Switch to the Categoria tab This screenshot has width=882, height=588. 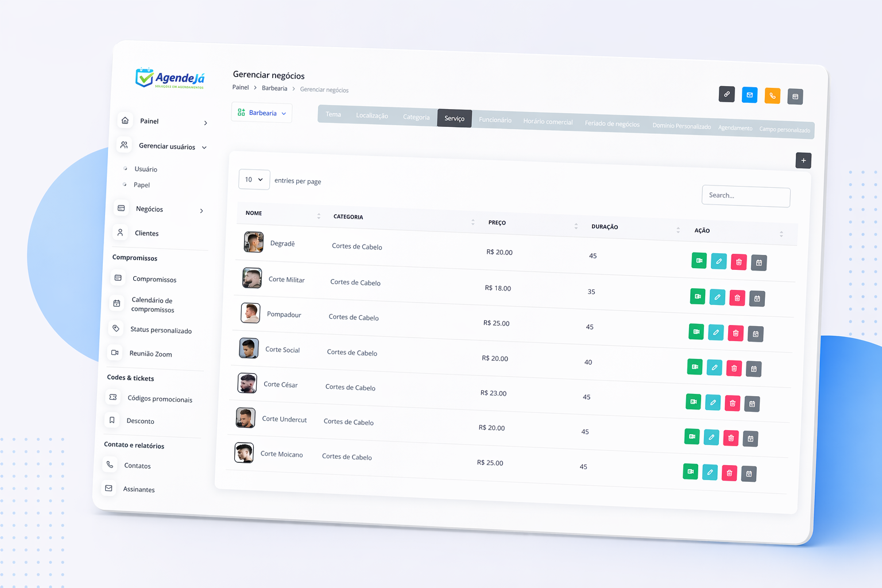[416, 117]
